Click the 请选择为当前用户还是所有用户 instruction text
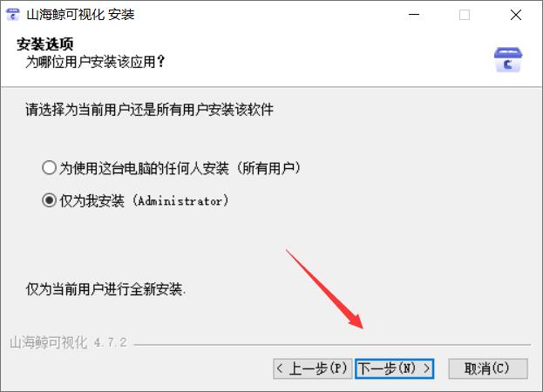The width and height of the screenshot is (543, 392). [149, 110]
